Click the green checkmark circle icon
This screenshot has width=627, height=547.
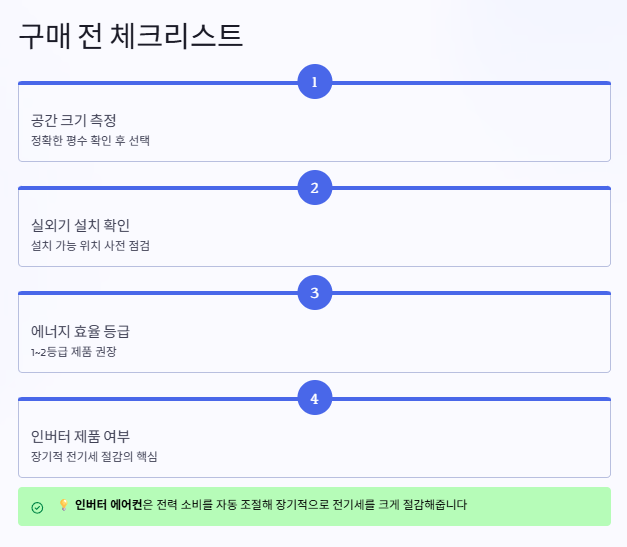(x=37, y=507)
